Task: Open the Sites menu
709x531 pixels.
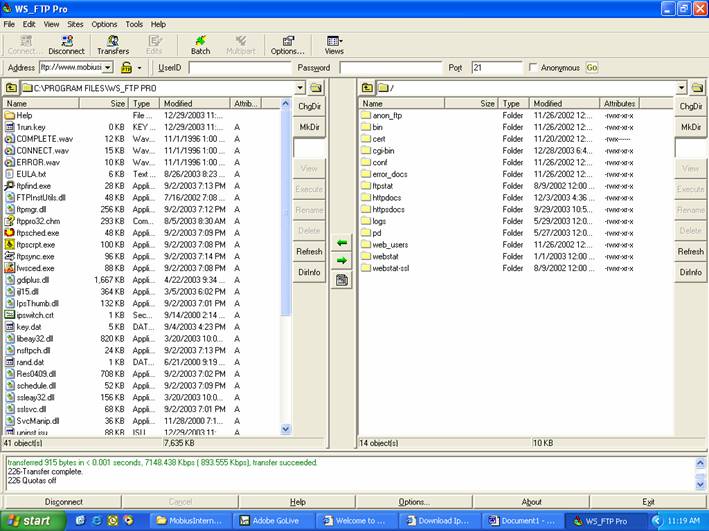Action: 75,24
